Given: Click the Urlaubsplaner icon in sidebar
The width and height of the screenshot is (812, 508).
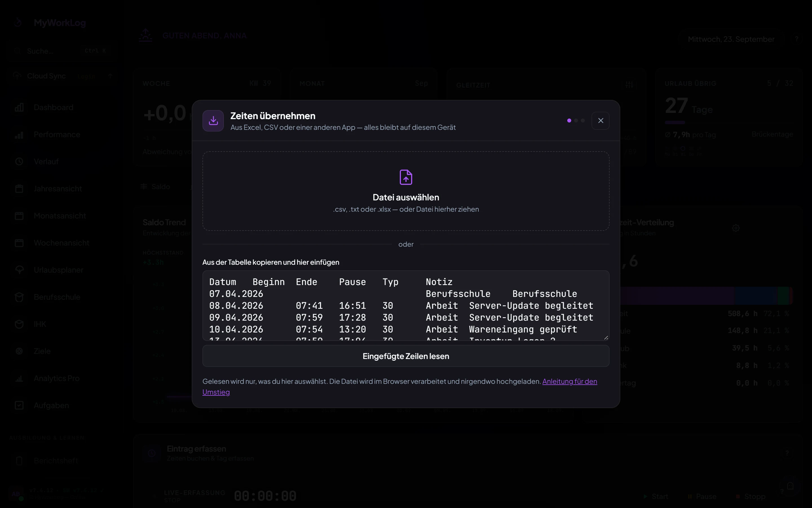Looking at the screenshot, I should 19,270.
